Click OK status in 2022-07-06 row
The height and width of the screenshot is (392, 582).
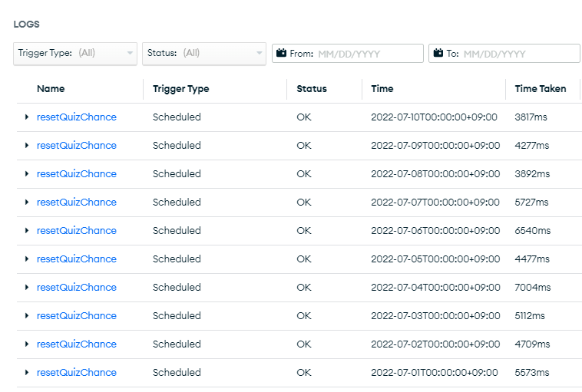click(x=304, y=230)
